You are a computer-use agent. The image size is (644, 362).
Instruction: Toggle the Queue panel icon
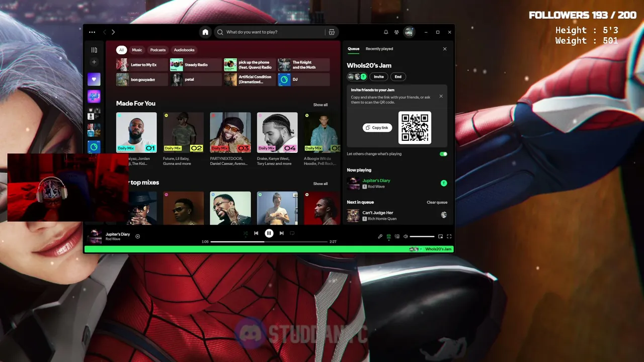click(x=388, y=236)
